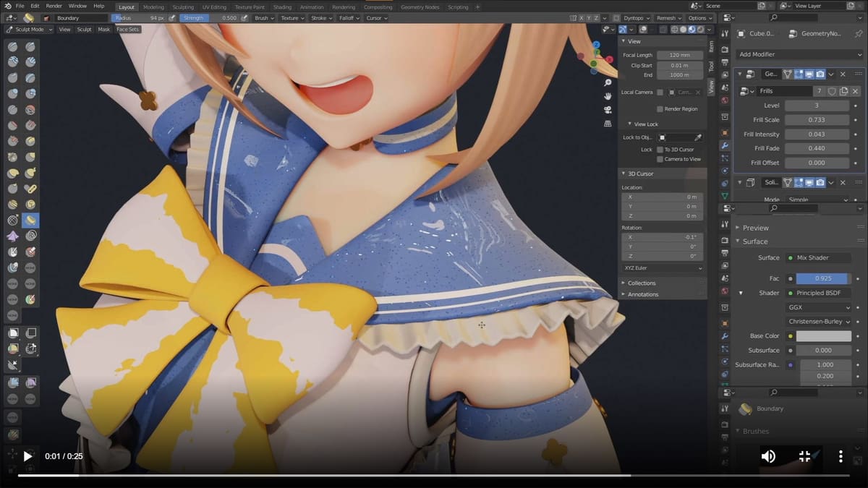Add a new workspace with the plus tab
This screenshot has width=868, height=488.
click(x=477, y=7)
